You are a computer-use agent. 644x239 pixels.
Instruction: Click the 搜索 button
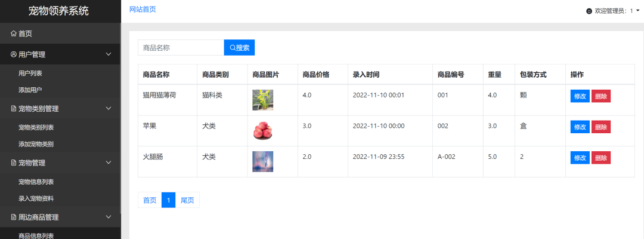click(x=240, y=48)
